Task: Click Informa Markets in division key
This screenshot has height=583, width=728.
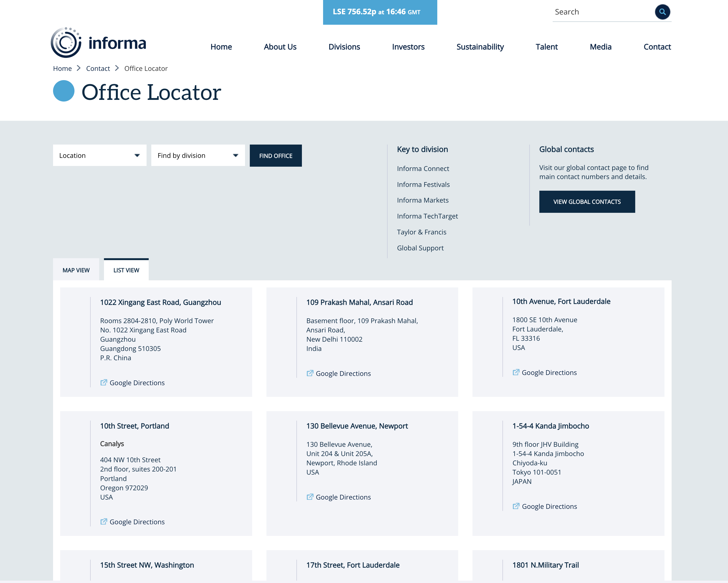Action: [423, 200]
